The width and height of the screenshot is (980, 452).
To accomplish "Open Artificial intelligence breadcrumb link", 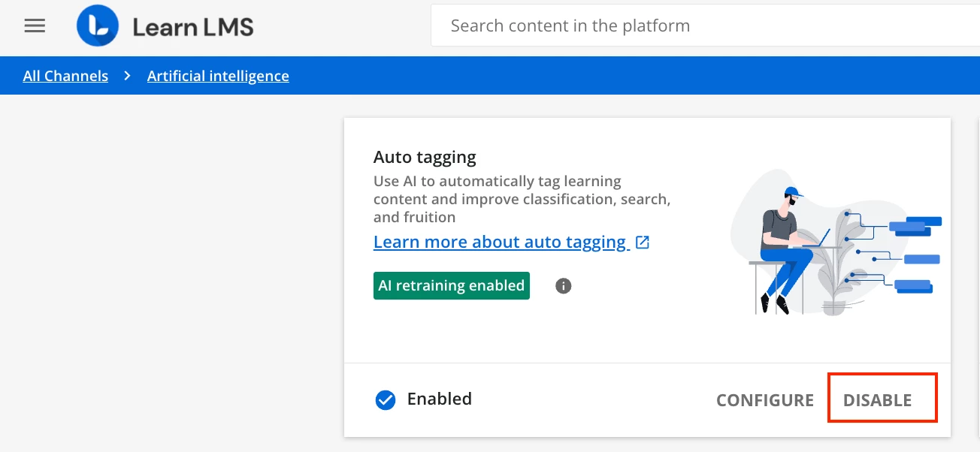I will (218, 76).
